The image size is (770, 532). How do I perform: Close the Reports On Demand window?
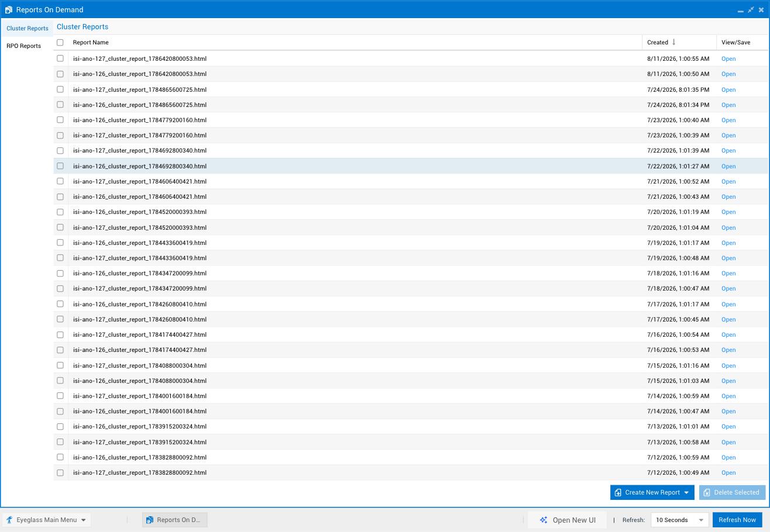(x=761, y=10)
